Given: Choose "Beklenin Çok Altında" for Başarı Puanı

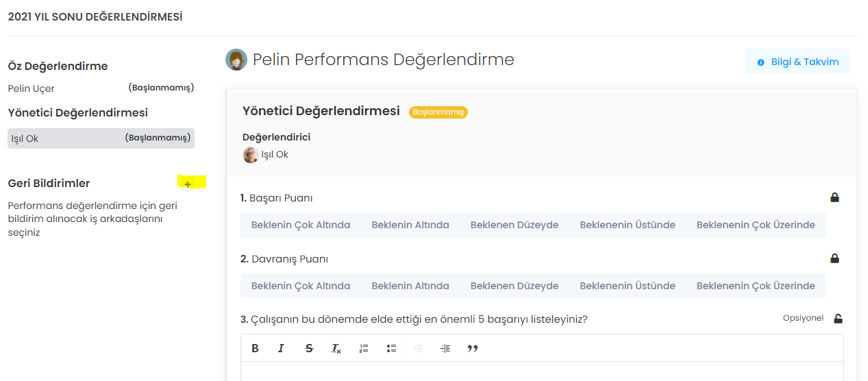Looking at the screenshot, I should pos(301,225).
